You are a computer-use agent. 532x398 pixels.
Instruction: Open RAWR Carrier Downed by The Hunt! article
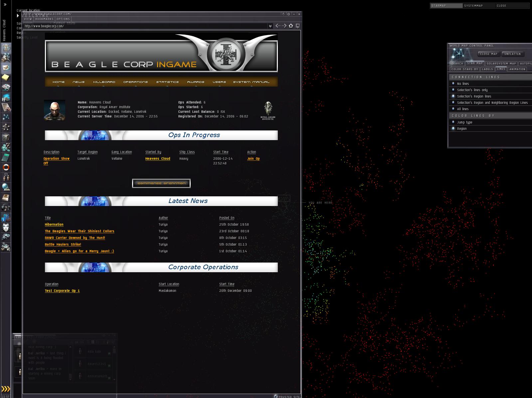click(x=75, y=238)
